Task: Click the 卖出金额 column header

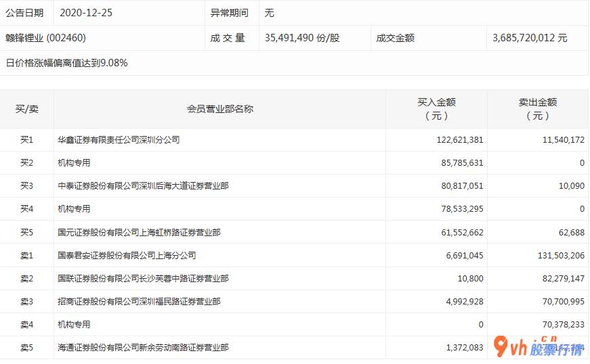Action: pyautogui.click(x=538, y=108)
